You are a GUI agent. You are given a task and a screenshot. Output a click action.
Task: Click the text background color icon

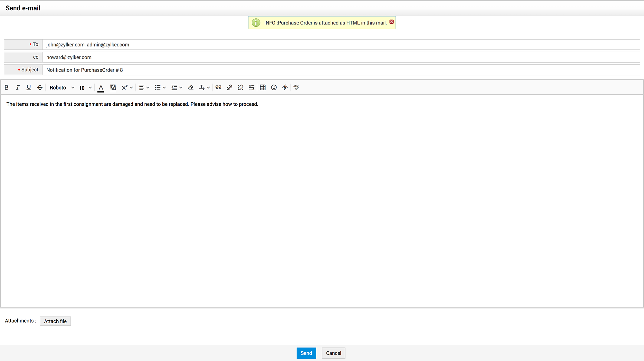pyautogui.click(x=113, y=87)
